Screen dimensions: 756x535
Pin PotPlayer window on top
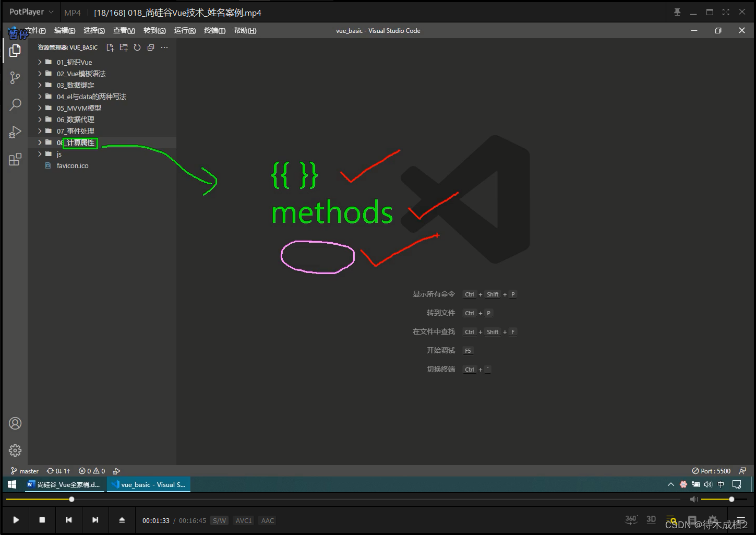pos(677,12)
